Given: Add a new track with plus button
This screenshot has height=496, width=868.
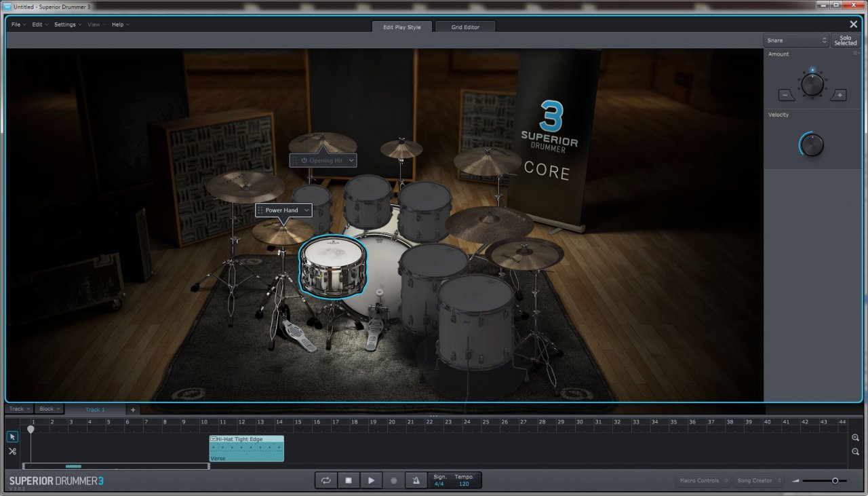Looking at the screenshot, I should [x=133, y=410].
